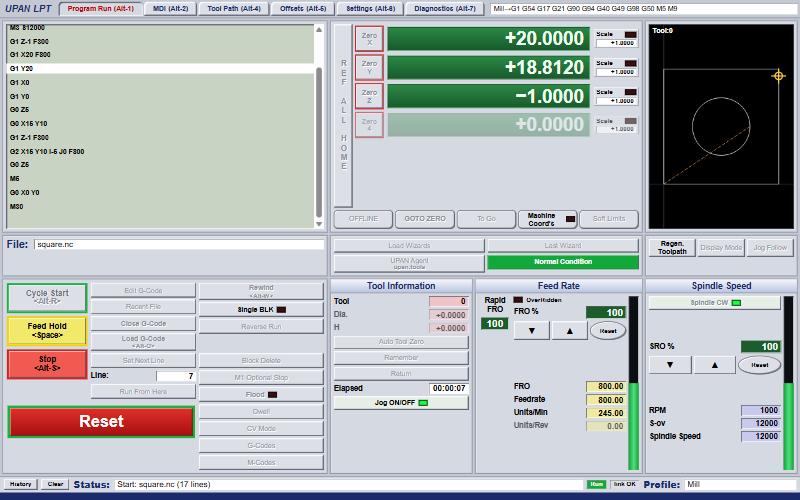
Task: Click the big red Reset button
Action: [x=101, y=421]
